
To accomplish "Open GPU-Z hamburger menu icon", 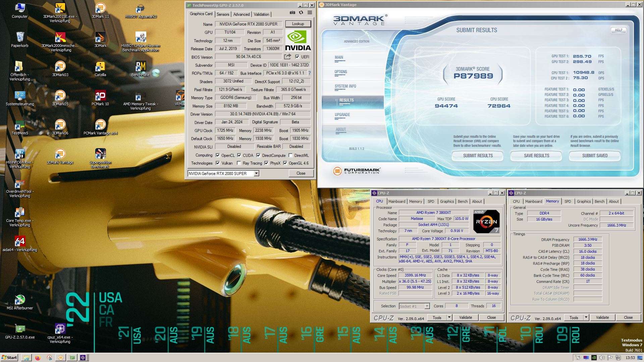I will click(310, 13).
